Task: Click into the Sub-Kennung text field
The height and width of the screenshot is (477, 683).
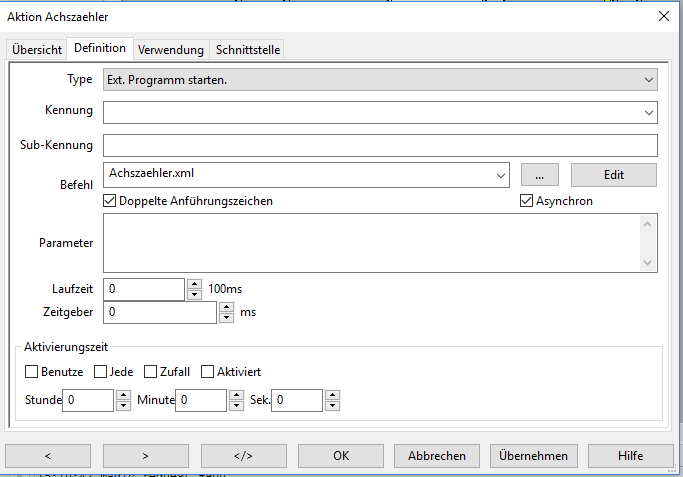Action: coord(379,145)
